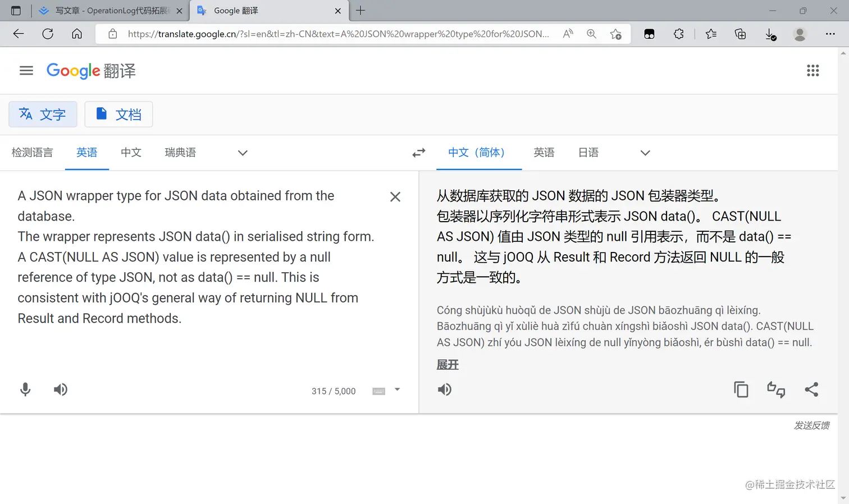Viewport: 849px width, 504px height.
Task: Refresh the page
Action: click(48, 34)
